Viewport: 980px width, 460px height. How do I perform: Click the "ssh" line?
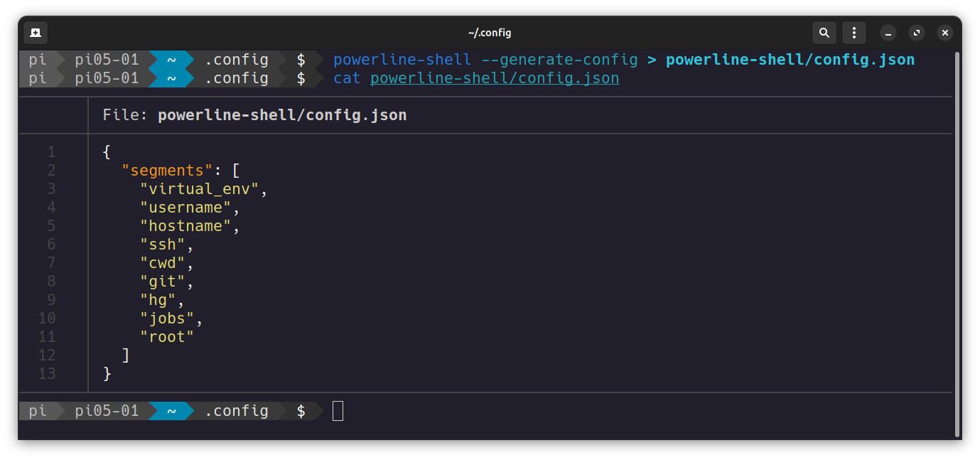(167, 245)
